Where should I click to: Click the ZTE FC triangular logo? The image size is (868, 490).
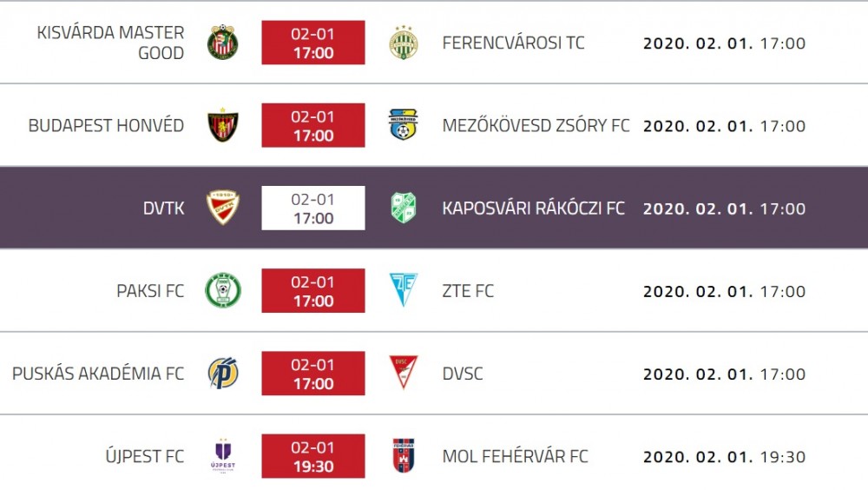tap(403, 289)
